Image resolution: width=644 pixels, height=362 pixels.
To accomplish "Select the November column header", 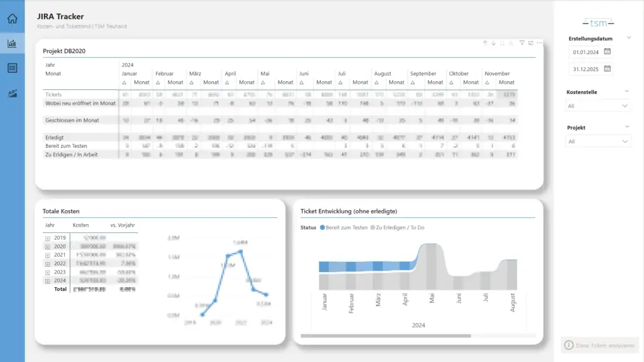I will (497, 74).
